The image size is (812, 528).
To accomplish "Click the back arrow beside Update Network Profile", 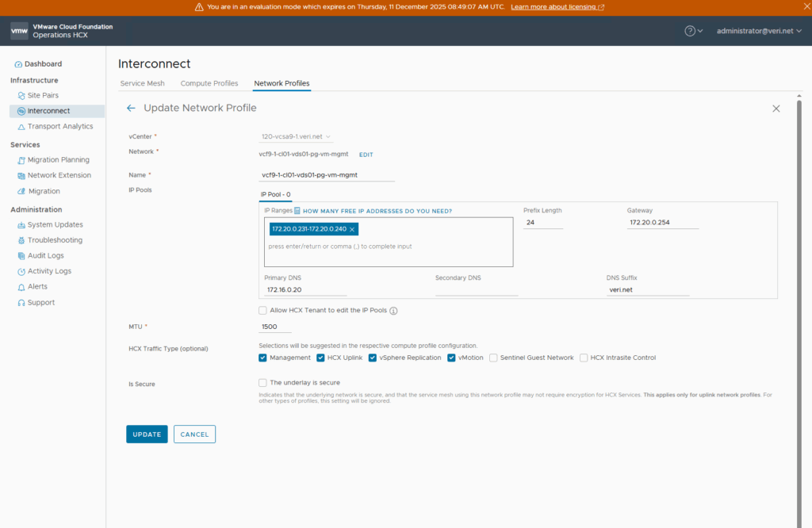I will 132,108.
